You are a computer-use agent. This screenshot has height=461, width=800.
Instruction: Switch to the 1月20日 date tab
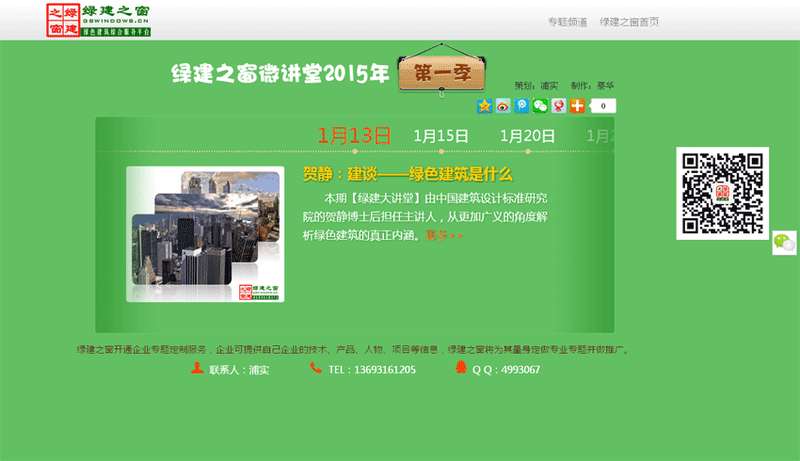tap(528, 135)
